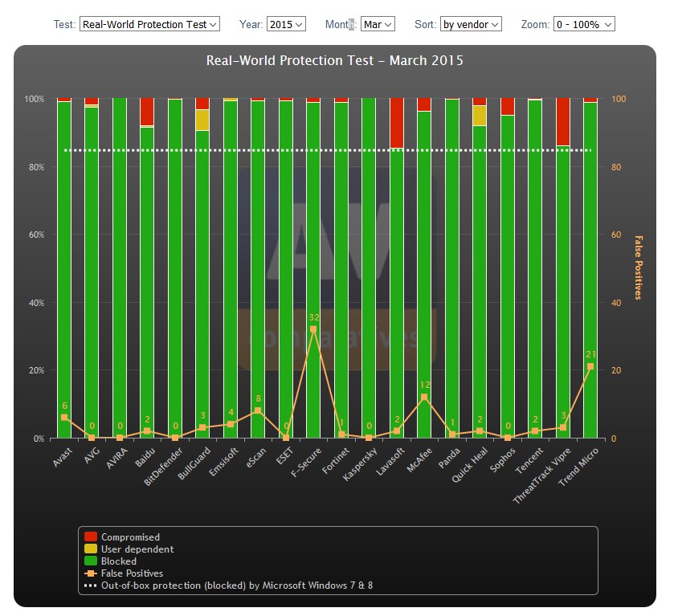Click the Emsisoft false positives point labeled 4

231,424
